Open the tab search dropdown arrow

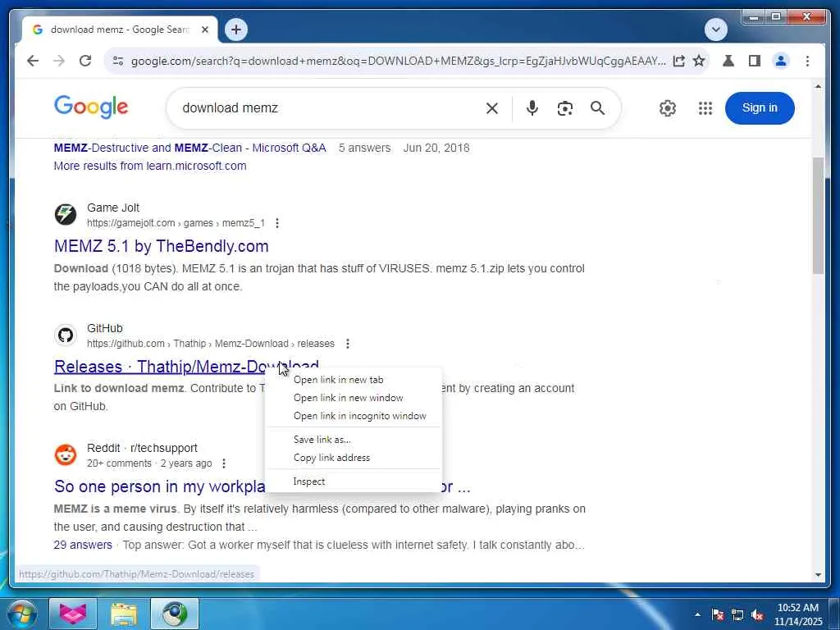pyautogui.click(x=716, y=30)
